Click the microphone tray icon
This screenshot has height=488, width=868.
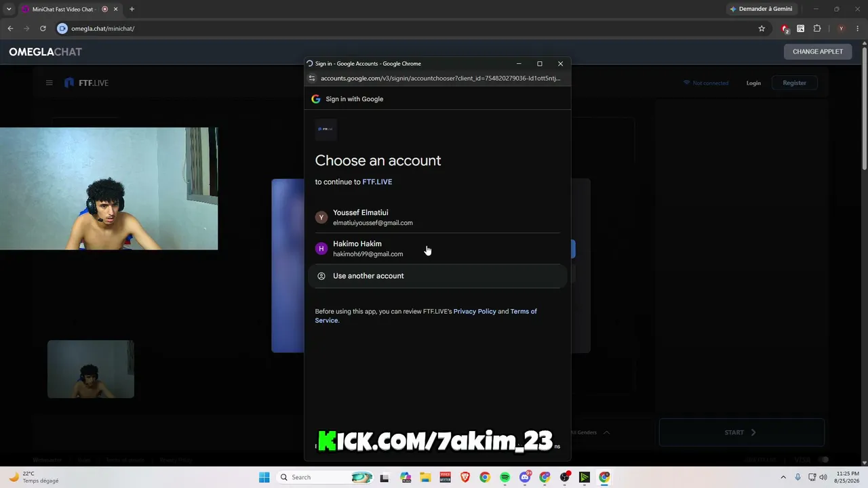click(x=797, y=477)
